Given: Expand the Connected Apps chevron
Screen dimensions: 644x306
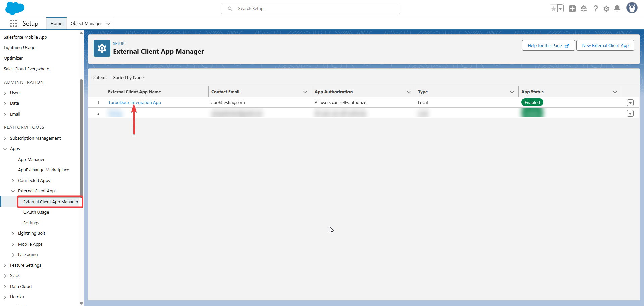Looking at the screenshot, I should pos(13,181).
